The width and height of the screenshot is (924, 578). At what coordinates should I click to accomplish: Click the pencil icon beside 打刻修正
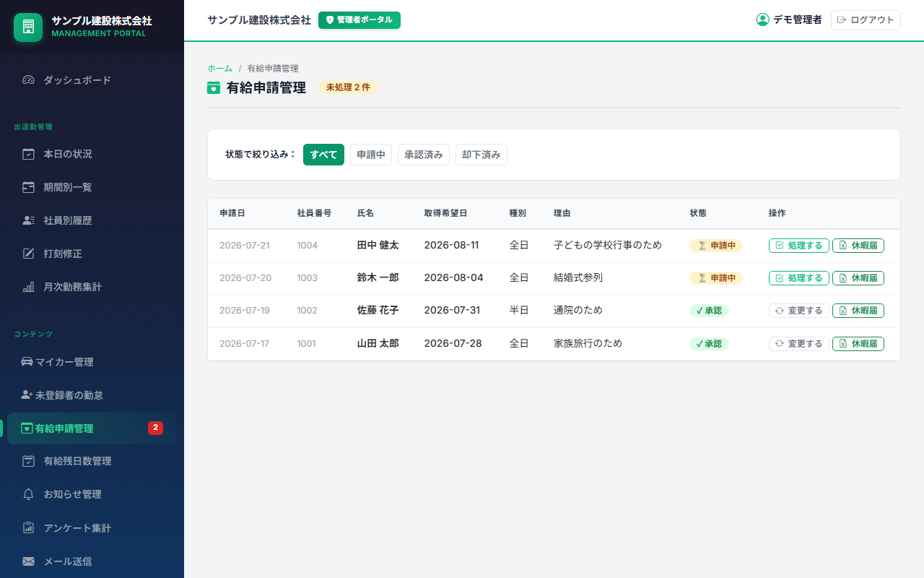tap(29, 254)
